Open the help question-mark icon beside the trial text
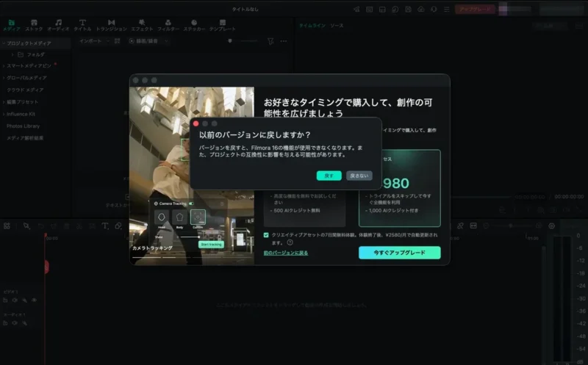Viewport: 588px width, 365px height. click(x=290, y=242)
